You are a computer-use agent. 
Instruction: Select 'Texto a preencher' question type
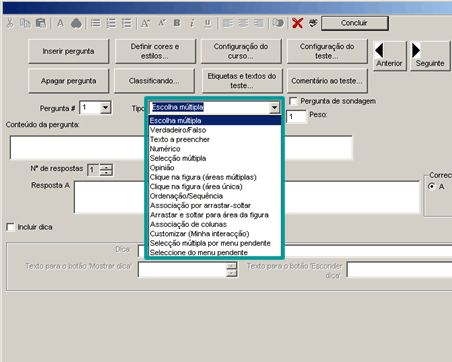[215, 139]
